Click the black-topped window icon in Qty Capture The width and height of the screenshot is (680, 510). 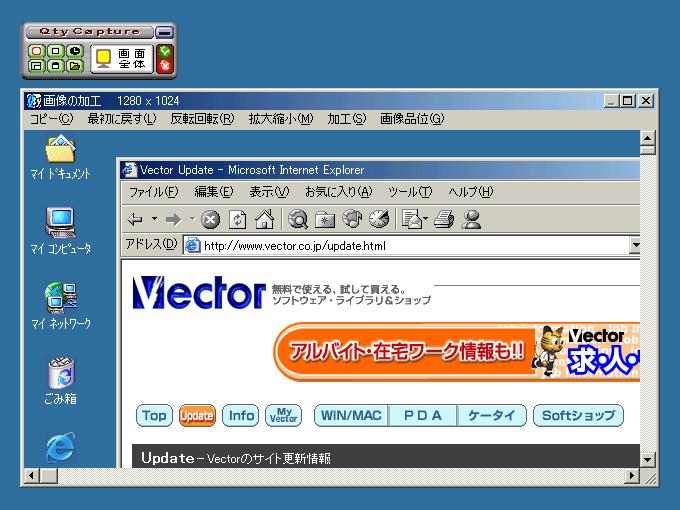(x=56, y=66)
